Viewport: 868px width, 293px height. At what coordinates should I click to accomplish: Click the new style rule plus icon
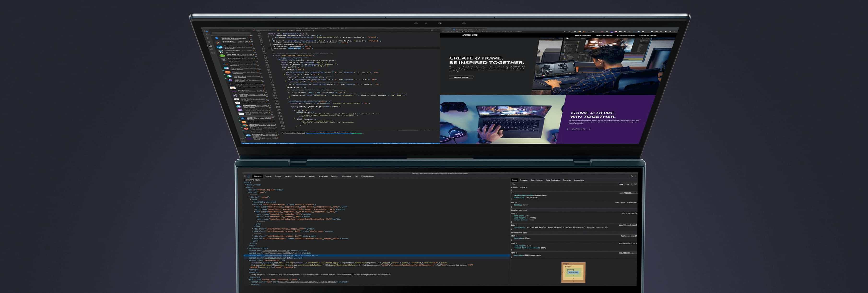coord(631,184)
